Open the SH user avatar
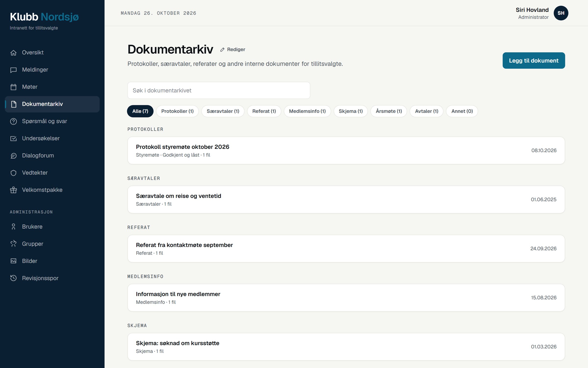The height and width of the screenshot is (368, 588). [x=561, y=13]
